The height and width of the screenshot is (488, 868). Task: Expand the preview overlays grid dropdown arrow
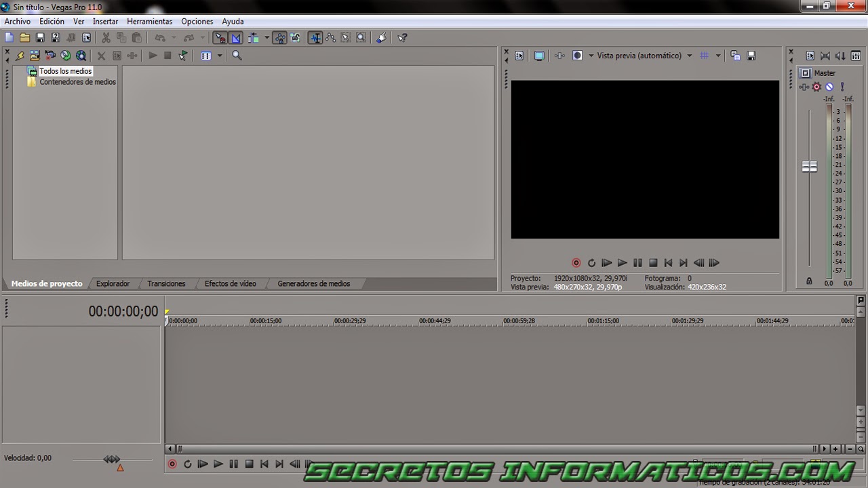click(718, 56)
